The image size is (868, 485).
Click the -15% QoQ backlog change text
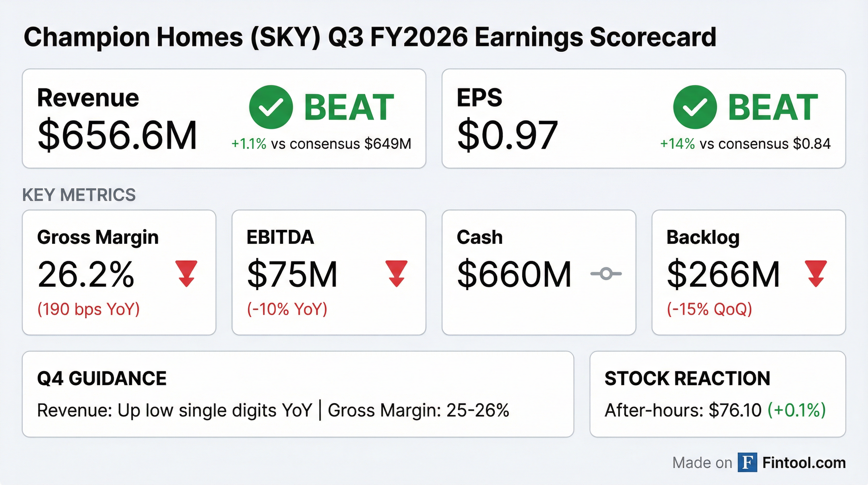click(709, 308)
